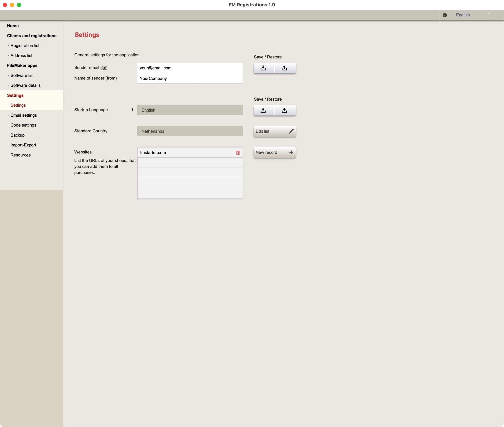Click the Name of sender field
The width and height of the screenshot is (504, 427).
pos(190,79)
